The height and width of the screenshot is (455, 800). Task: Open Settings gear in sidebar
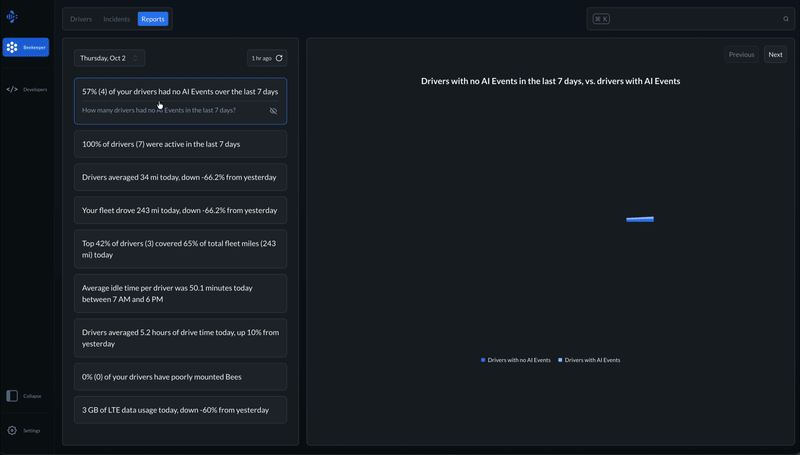coord(12,430)
